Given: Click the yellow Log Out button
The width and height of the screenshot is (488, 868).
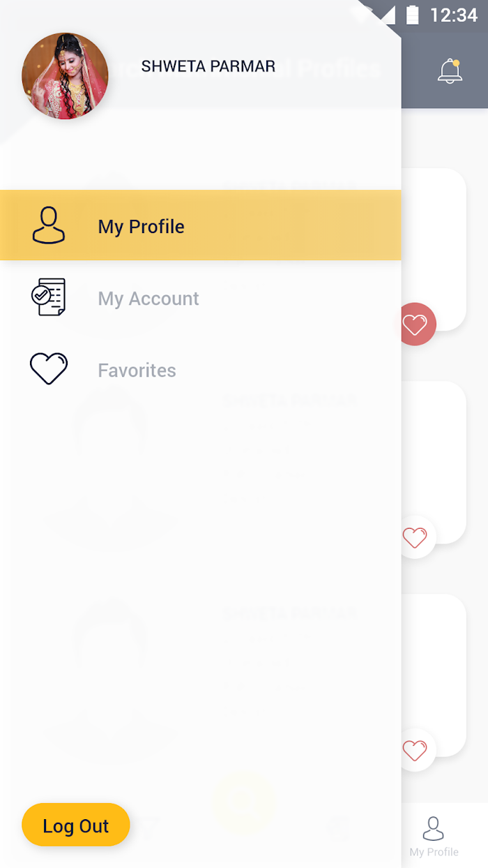Looking at the screenshot, I should [x=76, y=825].
